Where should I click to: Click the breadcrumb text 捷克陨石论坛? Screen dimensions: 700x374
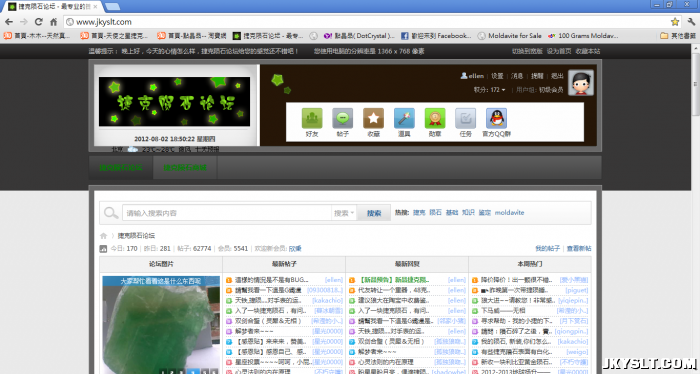(x=136, y=236)
